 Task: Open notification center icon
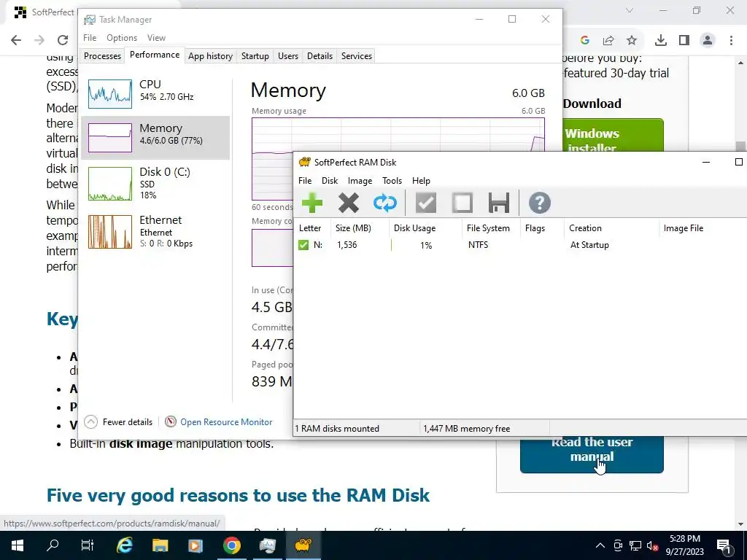tap(724, 545)
